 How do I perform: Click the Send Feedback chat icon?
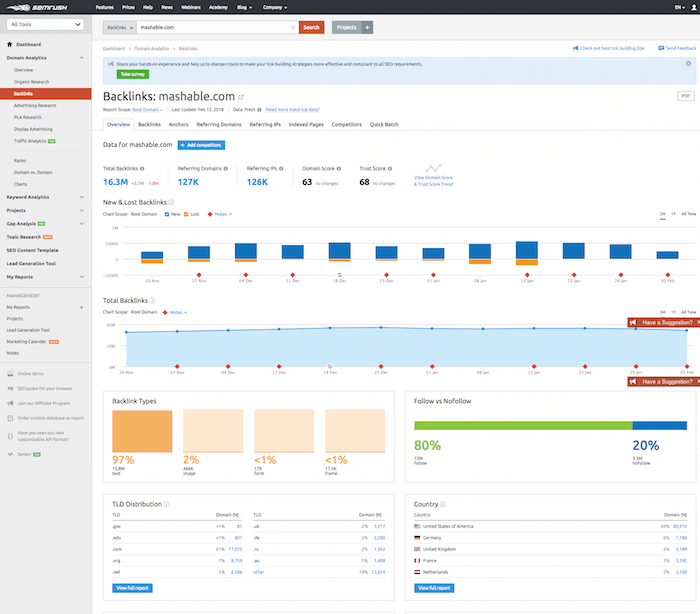click(x=661, y=48)
